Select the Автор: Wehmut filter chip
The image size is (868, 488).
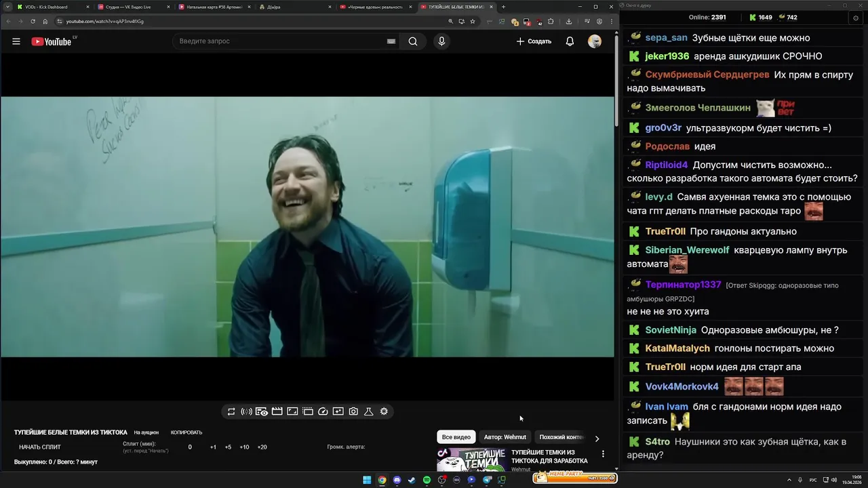pos(505,437)
